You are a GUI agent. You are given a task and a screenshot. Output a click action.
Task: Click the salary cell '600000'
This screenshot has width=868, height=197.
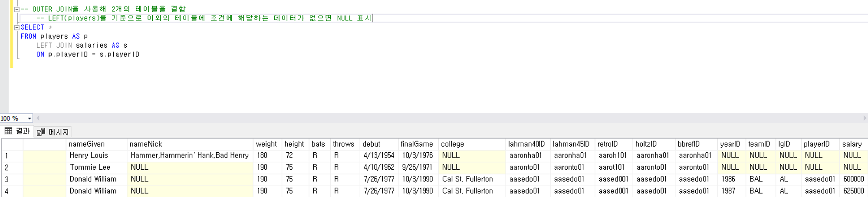point(854,179)
